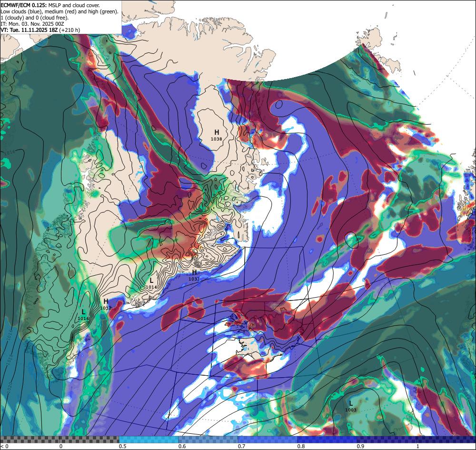Click the colorbar segment between 0.8 and 0.9
476x450 pixels.
click(327, 440)
